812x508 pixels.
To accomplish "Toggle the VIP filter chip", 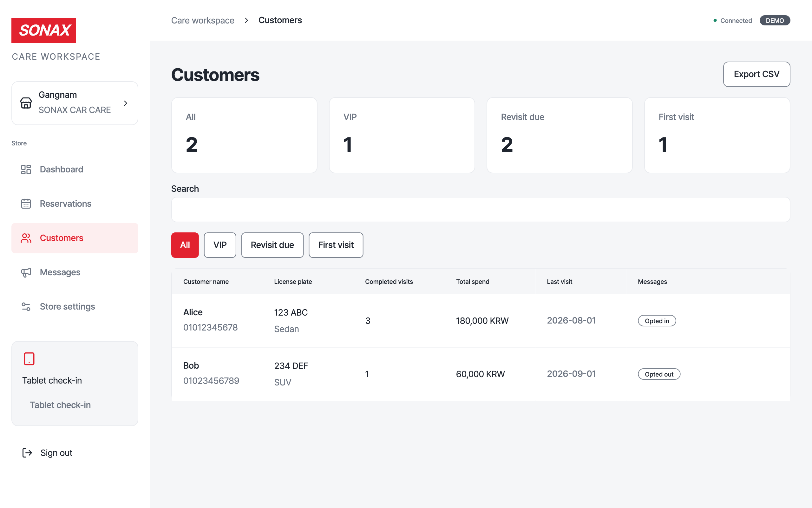I will click(x=220, y=245).
